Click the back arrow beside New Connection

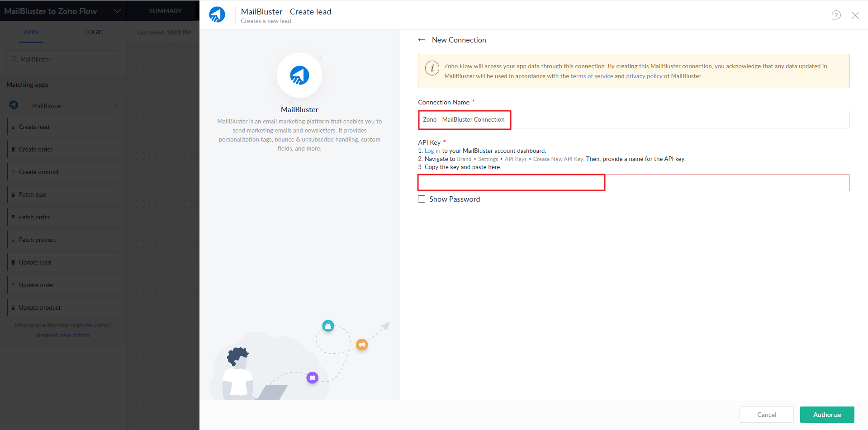[x=422, y=40]
